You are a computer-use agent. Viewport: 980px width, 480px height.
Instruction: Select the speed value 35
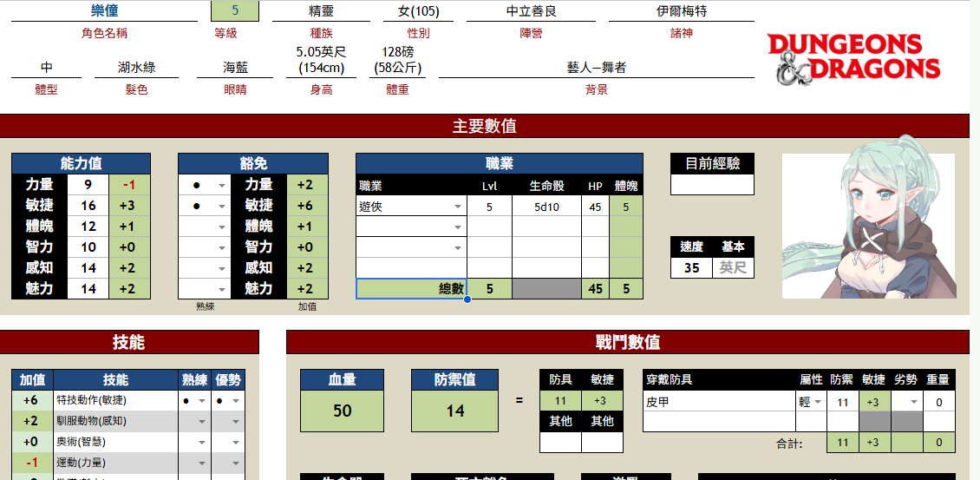coord(691,268)
